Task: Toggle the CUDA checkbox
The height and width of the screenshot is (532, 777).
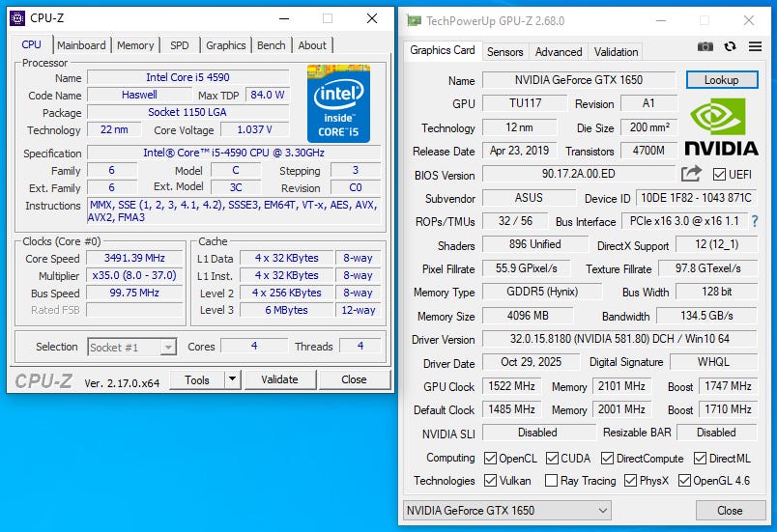Action: point(552,459)
